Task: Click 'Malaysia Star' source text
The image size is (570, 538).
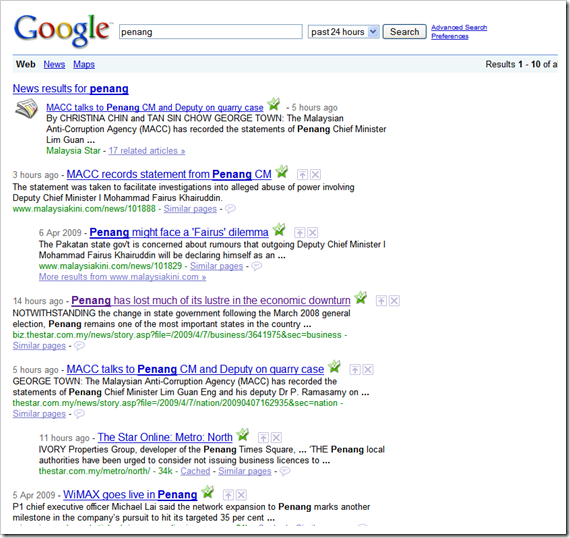Action: [x=73, y=151]
